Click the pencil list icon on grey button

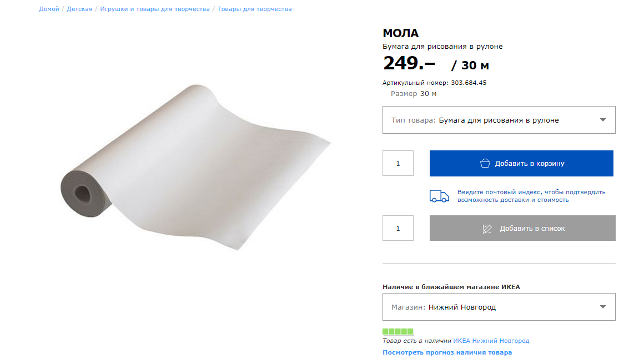[x=487, y=229]
